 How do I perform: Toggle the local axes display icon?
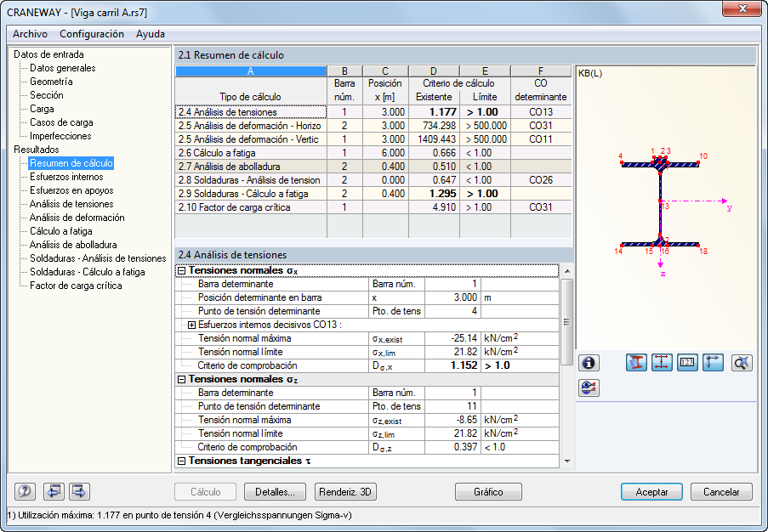point(713,363)
